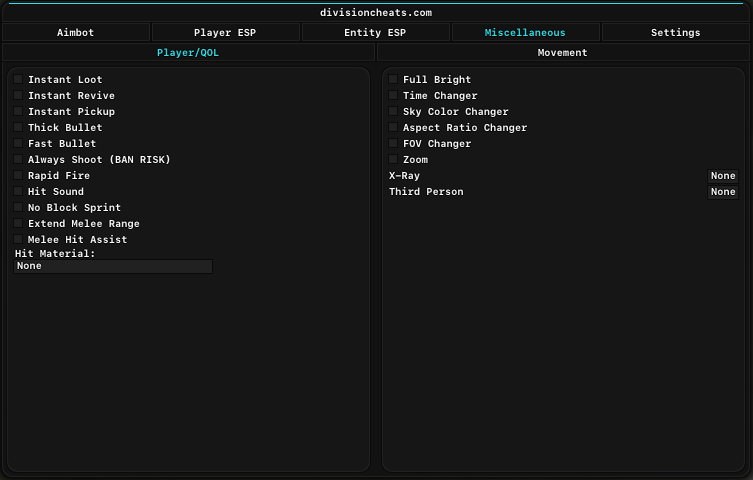The width and height of the screenshot is (753, 480).
Task: Open the Aimbot tab
Action: [75, 33]
